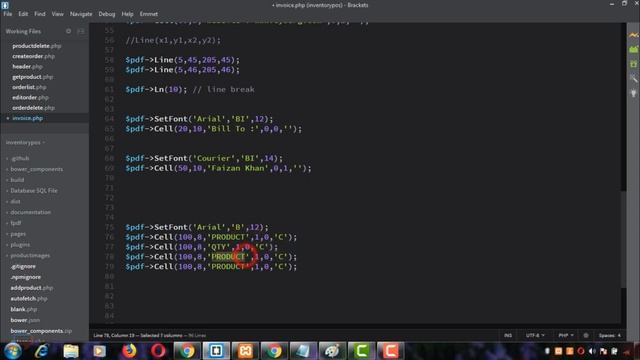Screen dimensions: 640x360
Task: Switch to Brackets in taskbar
Action: click(216, 351)
